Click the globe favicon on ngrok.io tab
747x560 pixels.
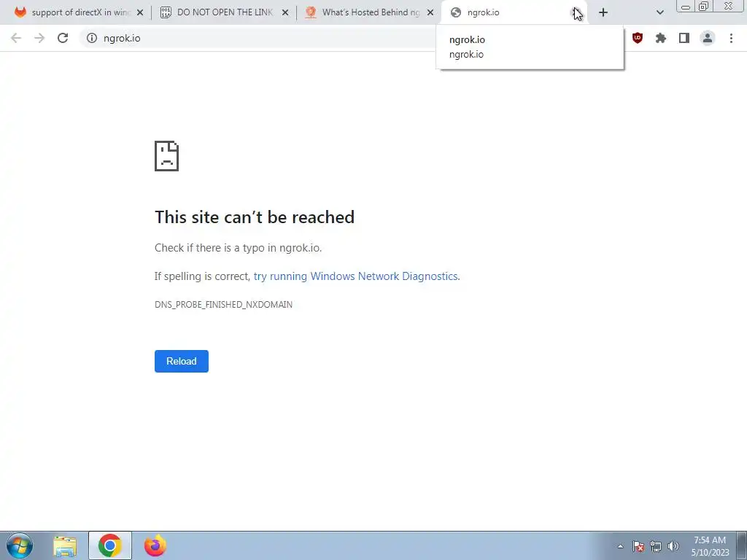pos(456,12)
